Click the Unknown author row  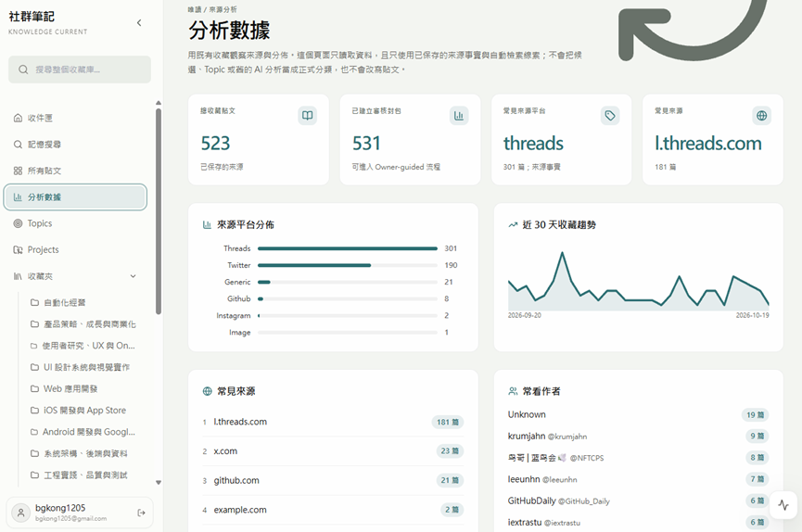tap(638, 415)
